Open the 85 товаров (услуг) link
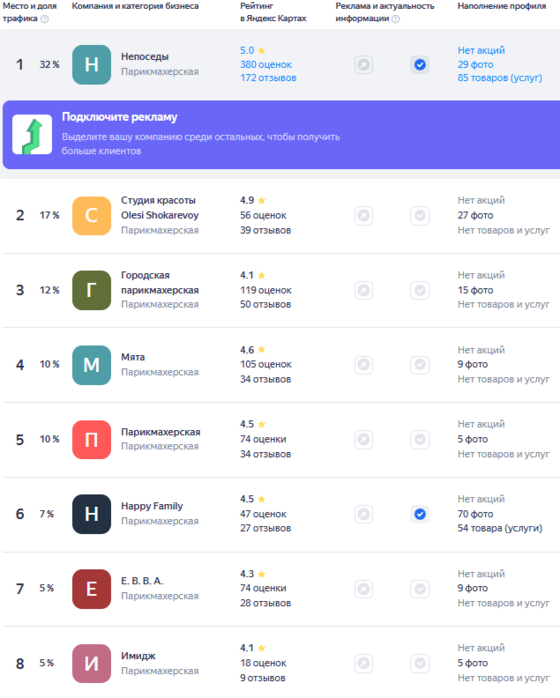This screenshot has height=698, width=560. (500, 78)
